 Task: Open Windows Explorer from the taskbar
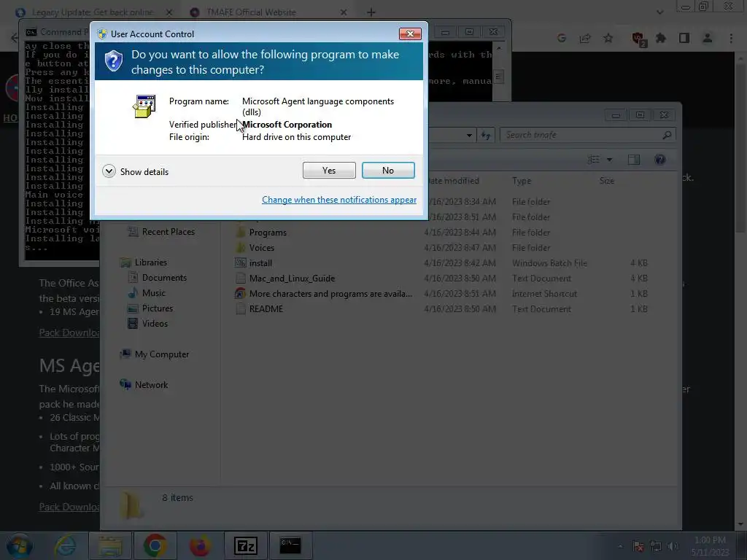[110, 545]
